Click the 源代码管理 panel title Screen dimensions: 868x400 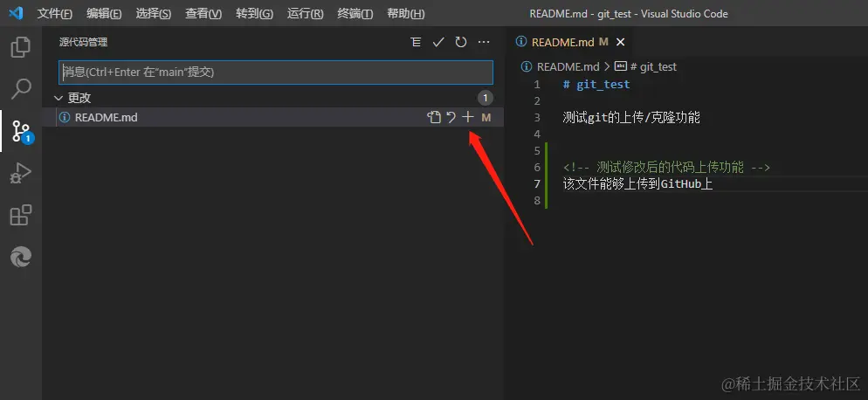coord(83,42)
